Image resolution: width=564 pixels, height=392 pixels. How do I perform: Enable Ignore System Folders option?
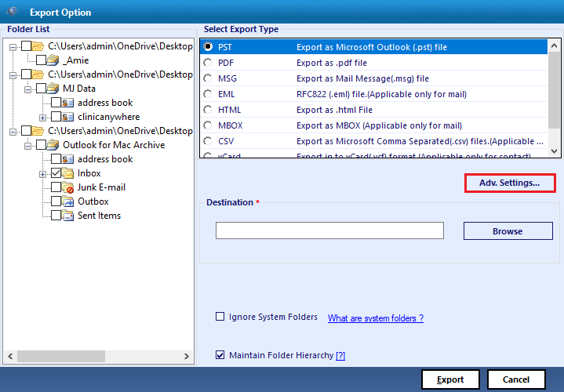click(x=220, y=317)
